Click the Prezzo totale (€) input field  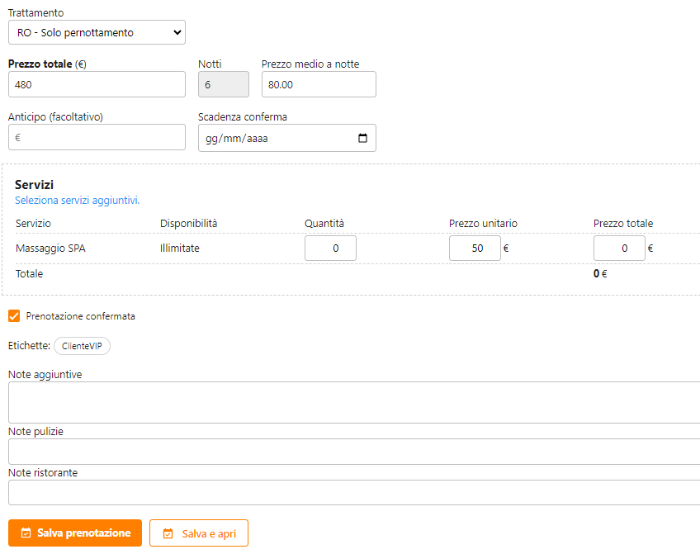click(x=96, y=85)
